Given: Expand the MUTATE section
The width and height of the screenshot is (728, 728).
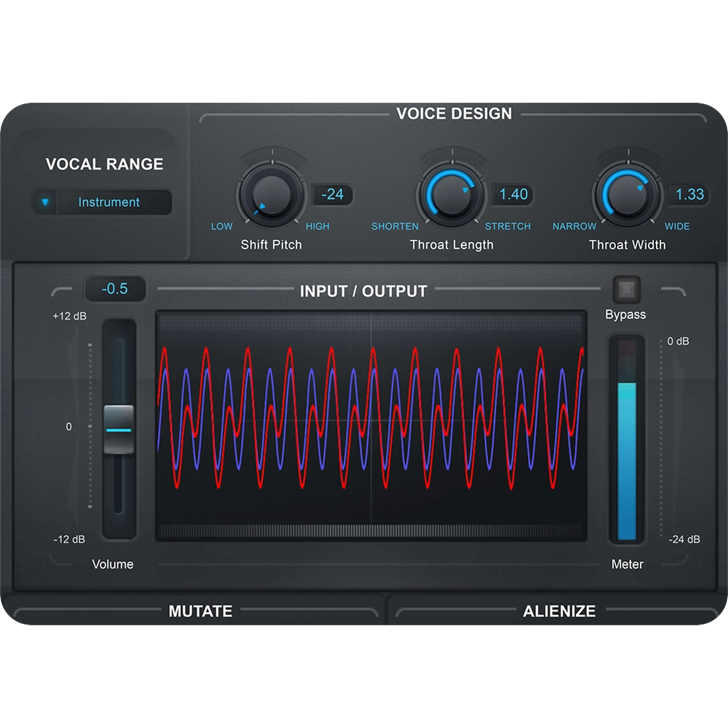Looking at the screenshot, I should coord(200,611).
